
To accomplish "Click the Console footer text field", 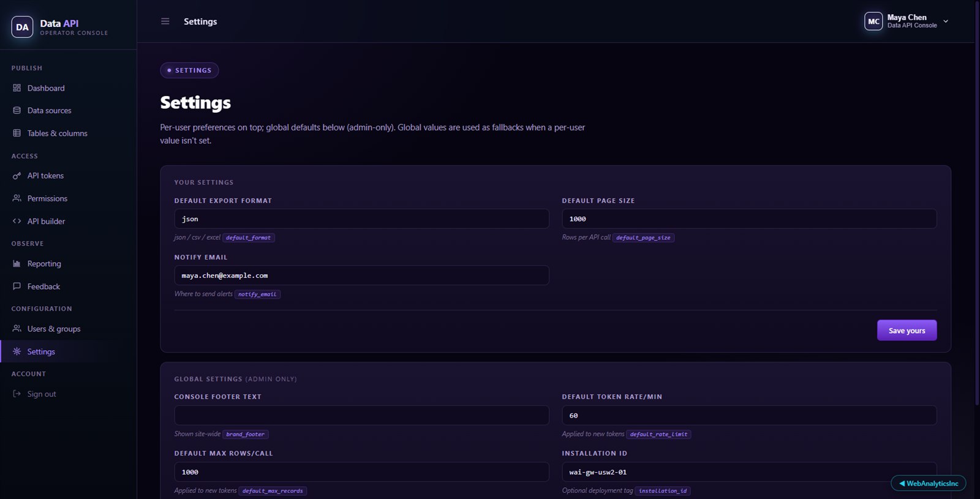I will click(361, 415).
